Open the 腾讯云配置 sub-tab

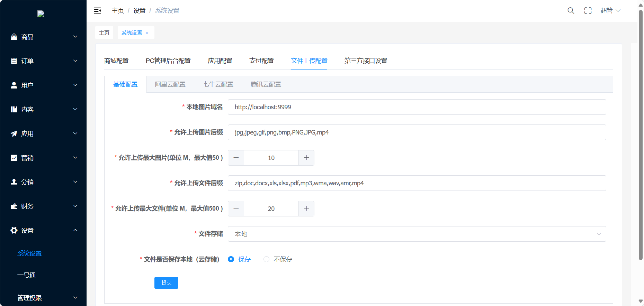tap(266, 84)
